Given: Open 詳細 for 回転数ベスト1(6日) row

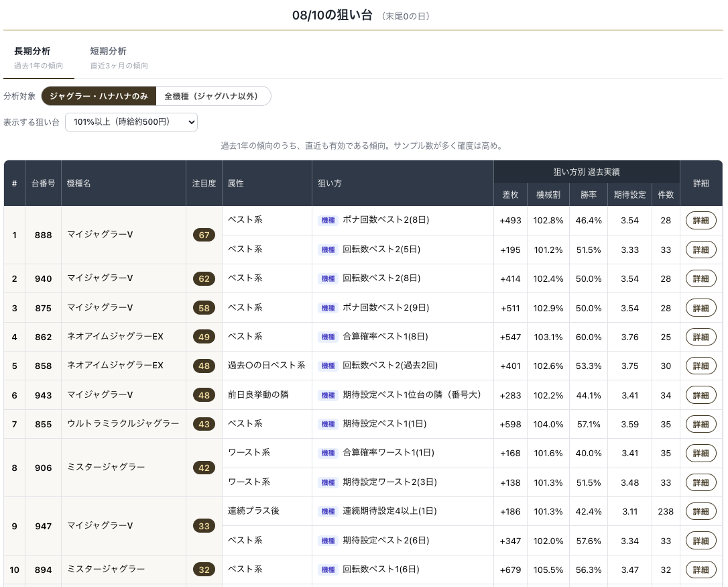Looking at the screenshot, I should (701, 570).
